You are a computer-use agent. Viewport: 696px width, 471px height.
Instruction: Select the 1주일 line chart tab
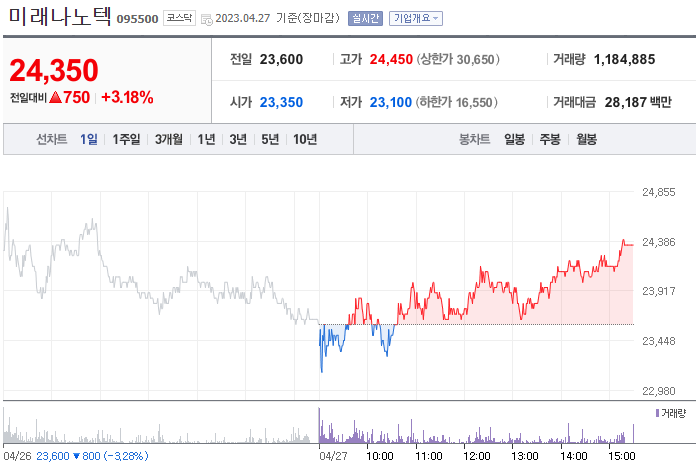pos(126,139)
